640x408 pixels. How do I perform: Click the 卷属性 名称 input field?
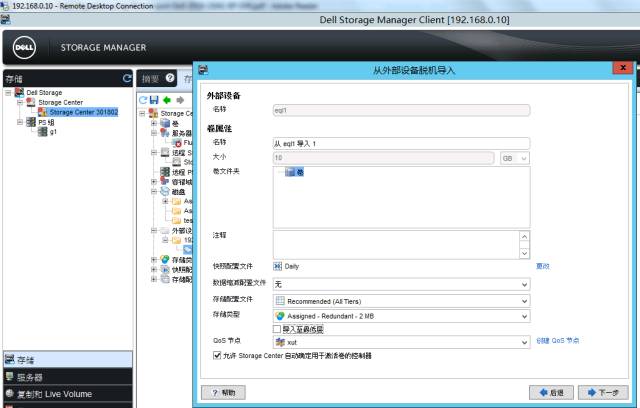click(x=401, y=144)
